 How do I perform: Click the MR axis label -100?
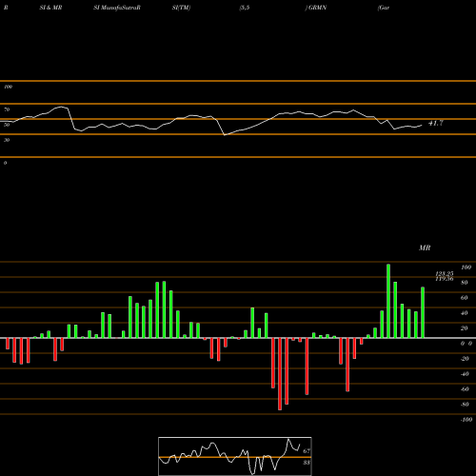tap(466, 420)
